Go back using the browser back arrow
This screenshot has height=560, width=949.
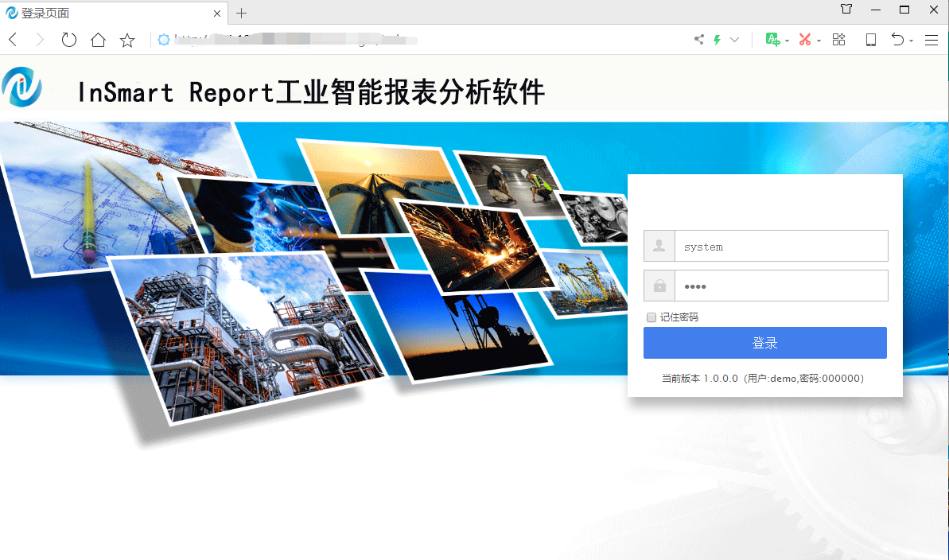click(13, 40)
